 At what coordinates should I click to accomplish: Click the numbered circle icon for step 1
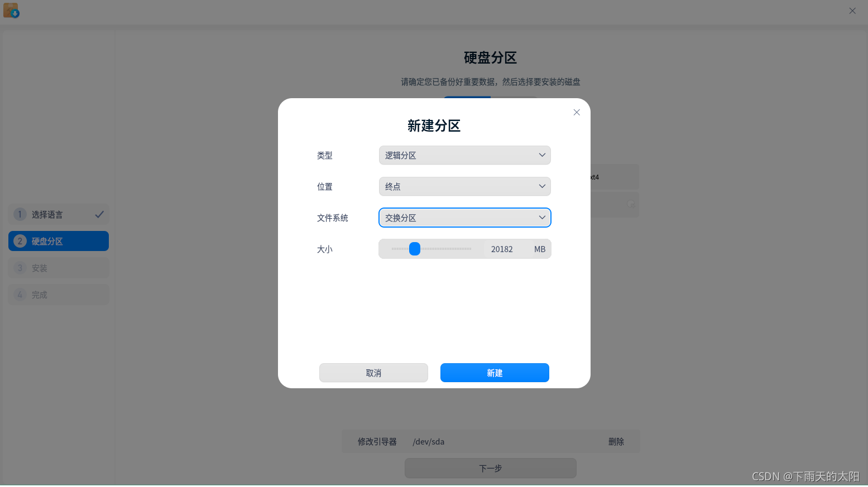[20, 214]
